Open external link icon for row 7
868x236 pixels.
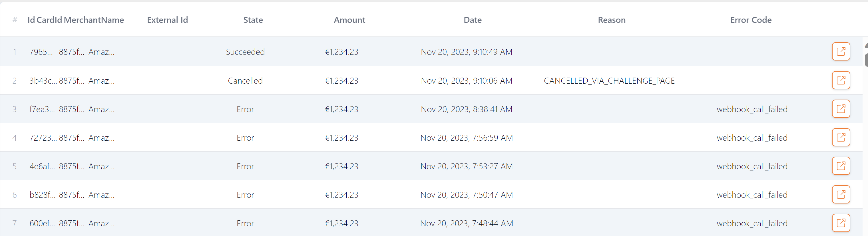point(841,223)
